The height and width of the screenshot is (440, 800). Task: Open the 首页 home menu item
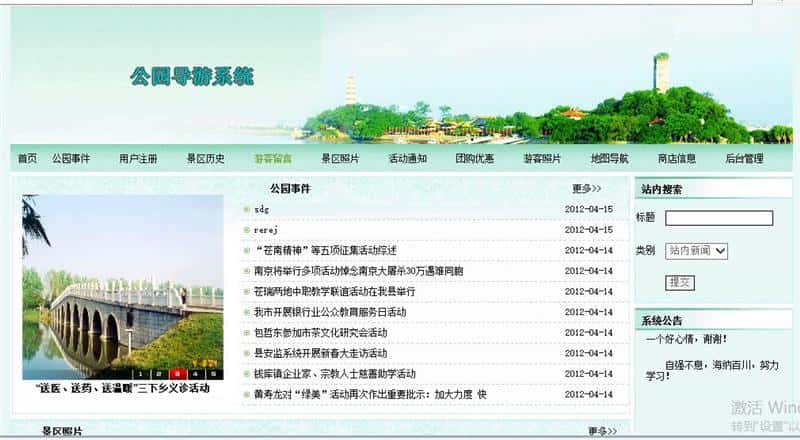27,159
